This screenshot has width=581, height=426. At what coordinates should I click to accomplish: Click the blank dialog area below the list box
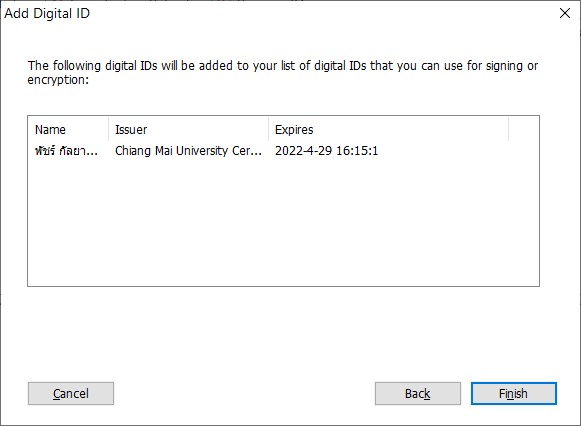(x=283, y=333)
